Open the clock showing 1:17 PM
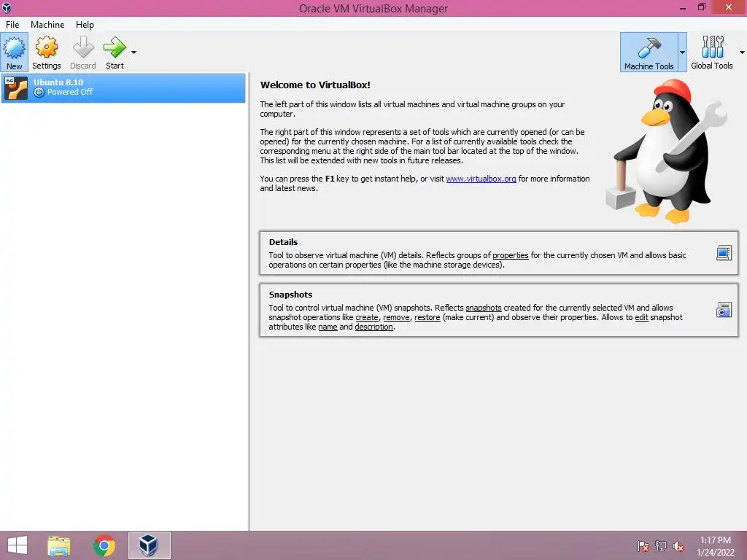 pos(715,546)
